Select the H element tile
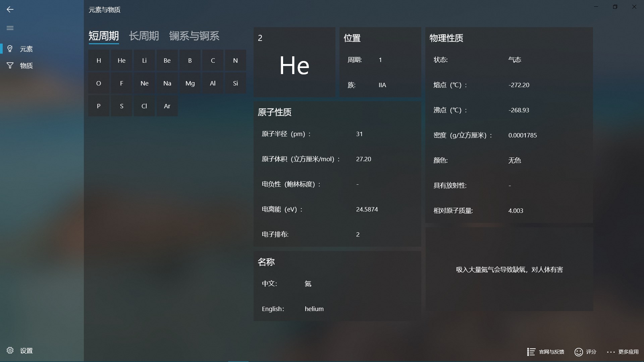 (x=99, y=61)
